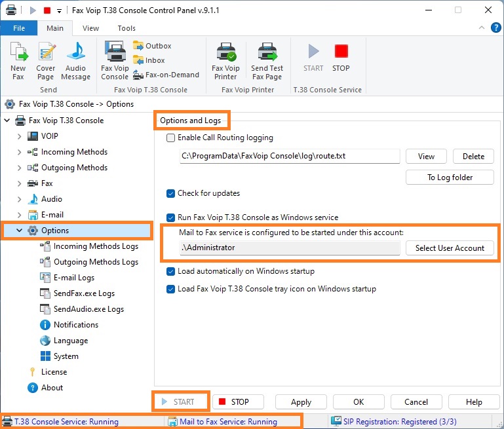504x429 pixels.
Task: Expand the Outgoing Methods chevron
Action: click(x=19, y=168)
